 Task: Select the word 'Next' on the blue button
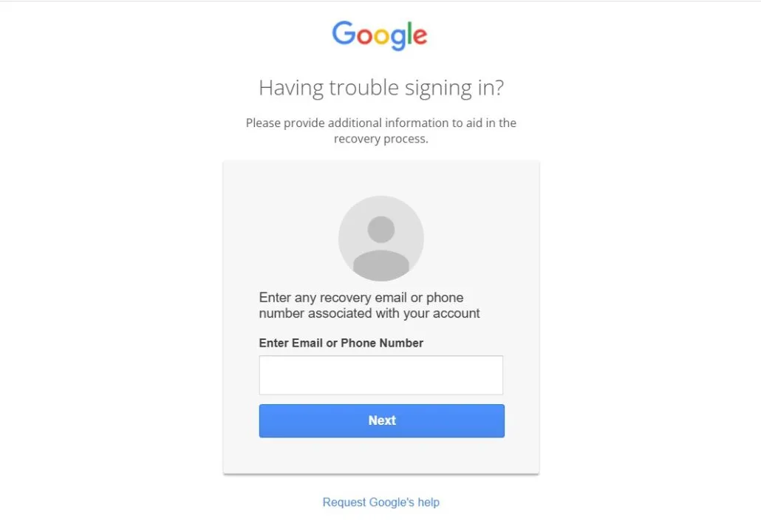click(382, 420)
